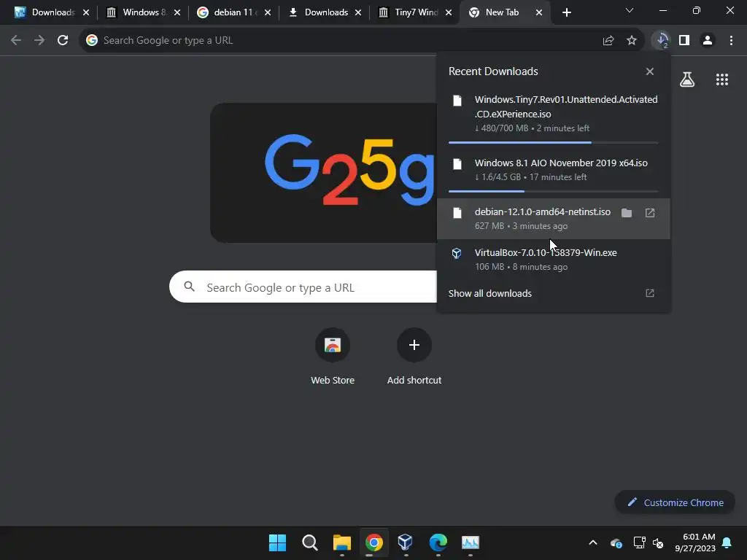The image size is (747, 560).
Task: Click the Add shortcut plus button
Action: point(414,345)
